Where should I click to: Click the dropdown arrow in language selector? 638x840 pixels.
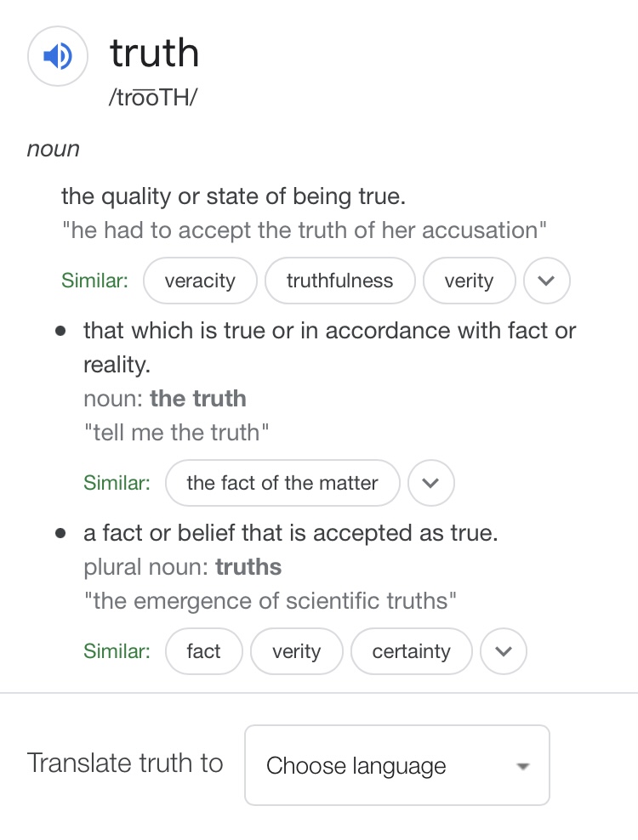(x=523, y=766)
